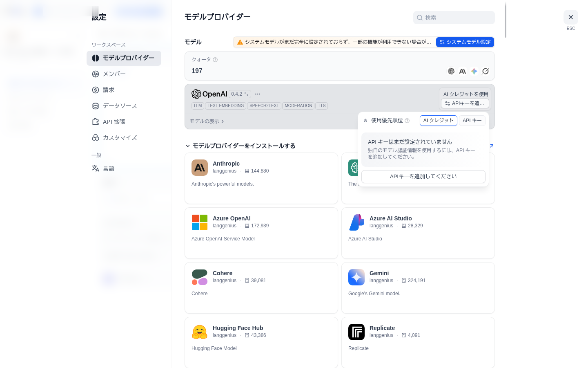Click the TEXT EMBEDDING tag
Screen dimensions: 588x368
(x=225, y=106)
